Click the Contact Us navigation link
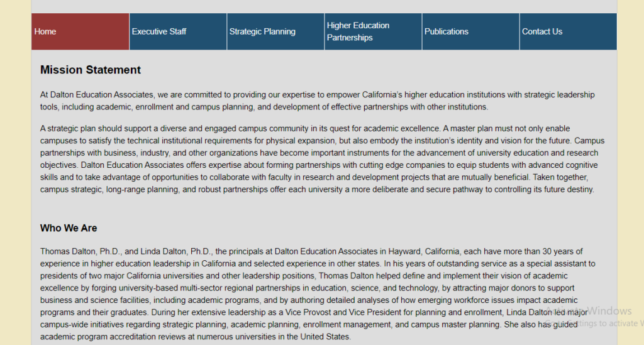The width and height of the screenshot is (644, 345). pos(567,31)
